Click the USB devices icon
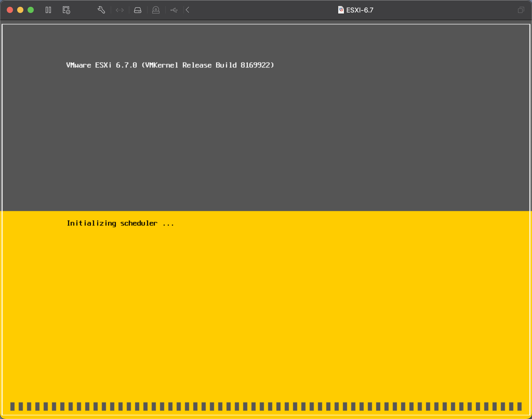Viewport: 532px width, 419px height. [174, 10]
